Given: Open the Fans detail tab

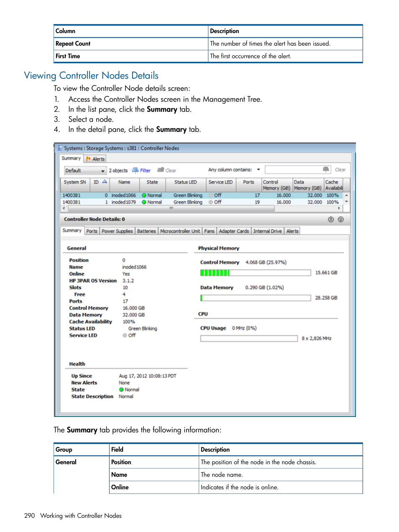Looking at the screenshot, I should coord(209,231).
